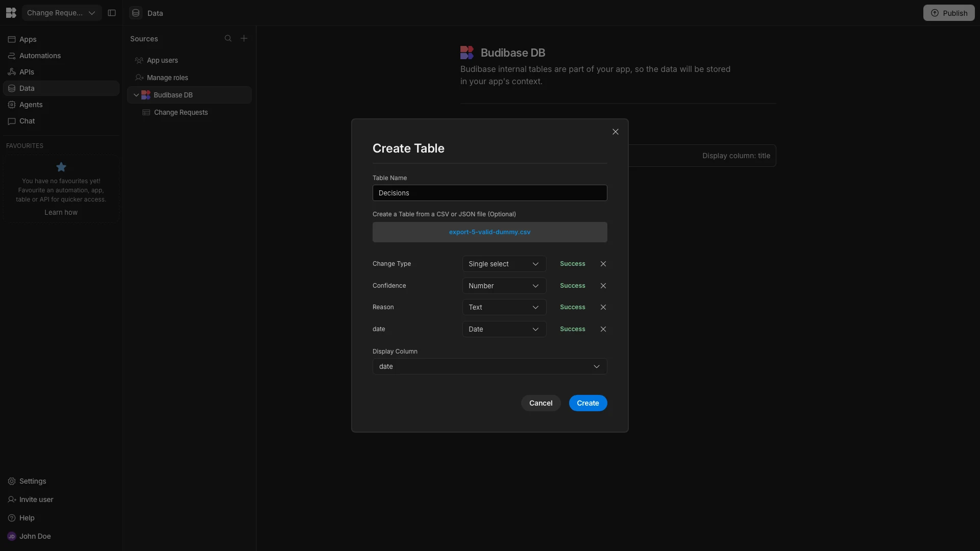Remove the Reason column
This screenshot has height=551, width=980.
pyautogui.click(x=603, y=307)
